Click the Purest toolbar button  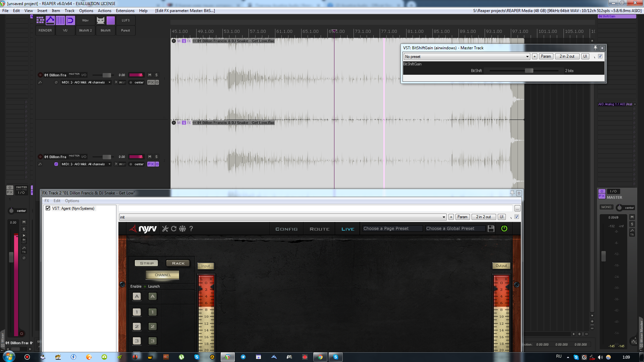pos(125,31)
